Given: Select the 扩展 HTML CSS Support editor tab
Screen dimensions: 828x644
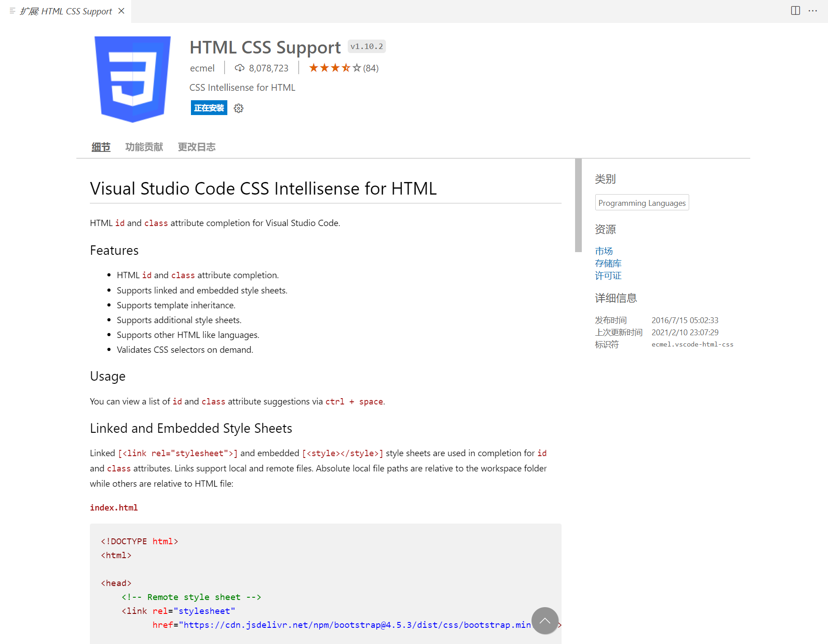Looking at the screenshot, I should tap(66, 11).
